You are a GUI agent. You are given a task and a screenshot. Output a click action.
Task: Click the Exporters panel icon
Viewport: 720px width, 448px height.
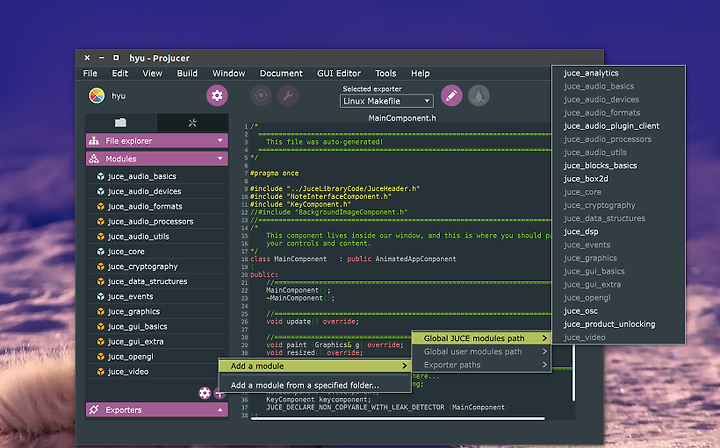tap(94, 409)
